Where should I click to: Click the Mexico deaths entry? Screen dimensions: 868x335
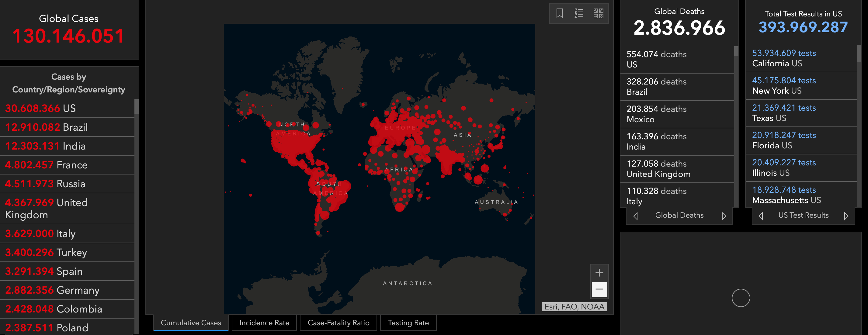point(677,114)
